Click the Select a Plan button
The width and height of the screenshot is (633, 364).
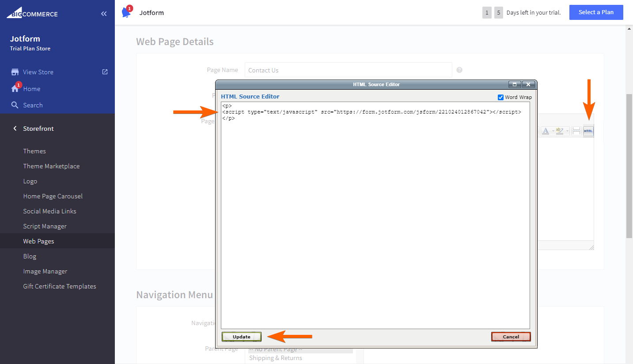596,12
